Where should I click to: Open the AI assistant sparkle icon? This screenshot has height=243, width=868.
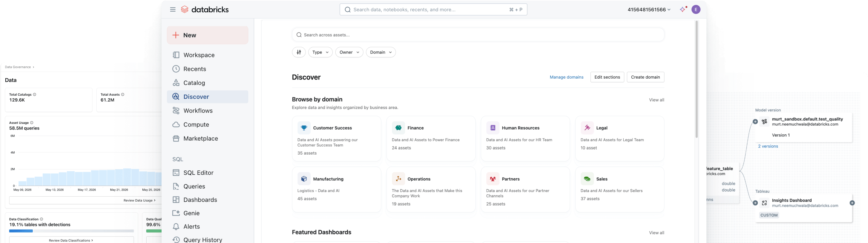tap(683, 10)
